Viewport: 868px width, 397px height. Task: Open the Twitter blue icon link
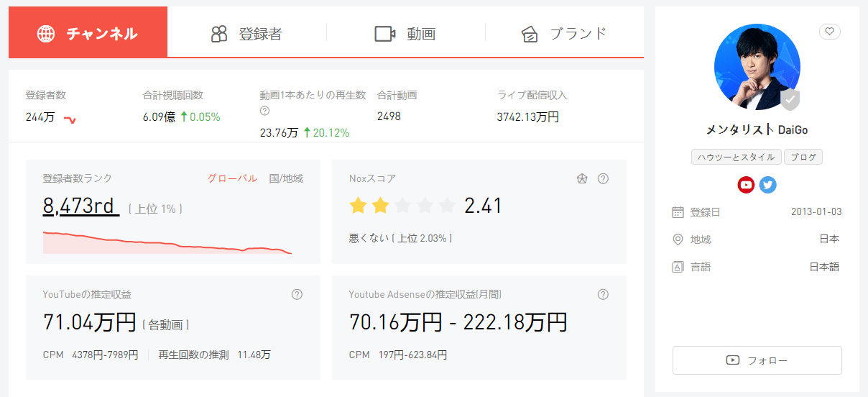768,185
